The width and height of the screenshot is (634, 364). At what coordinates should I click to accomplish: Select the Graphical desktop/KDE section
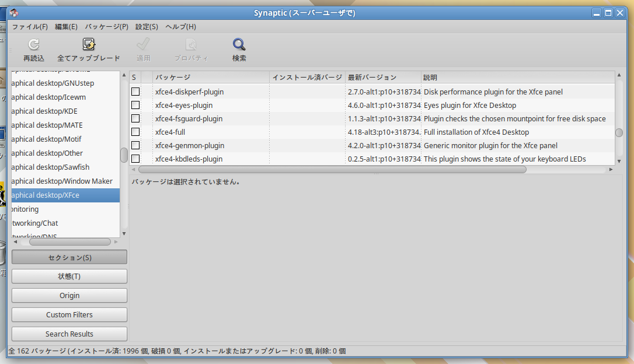click(65, 111)
